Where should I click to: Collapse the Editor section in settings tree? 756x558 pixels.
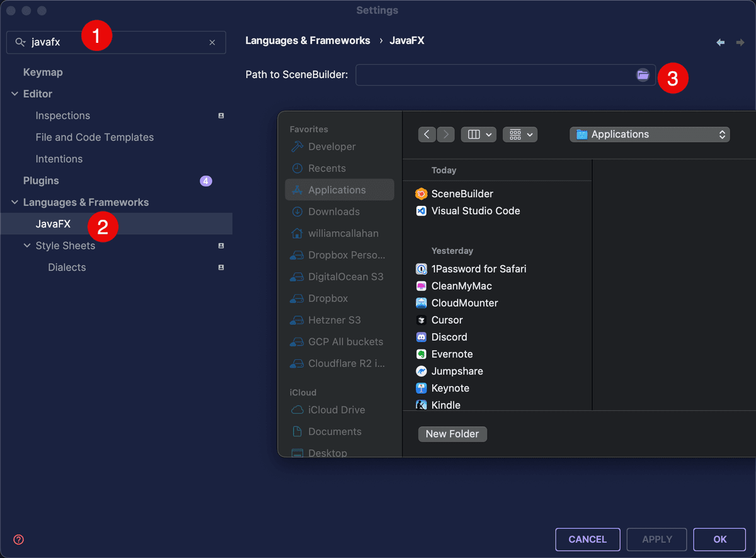(x=14, y=93)
